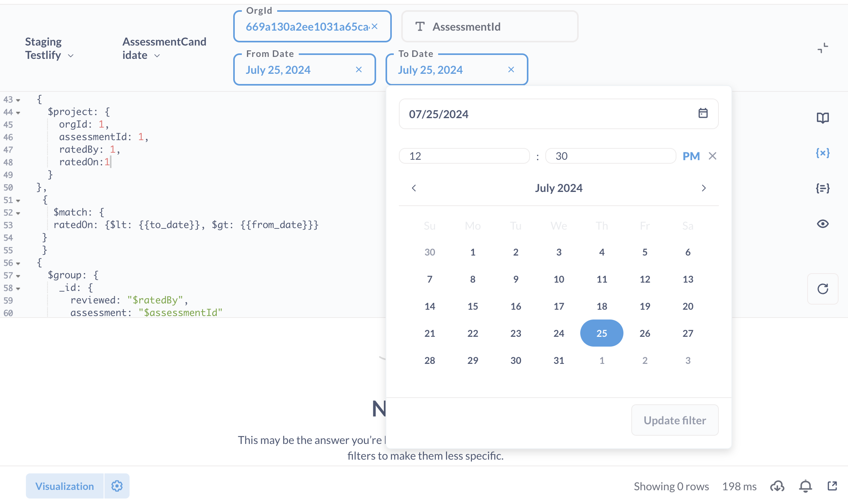Open the snippets {=} panel
Screen dimensions: 848x504
tap(822, 188)
